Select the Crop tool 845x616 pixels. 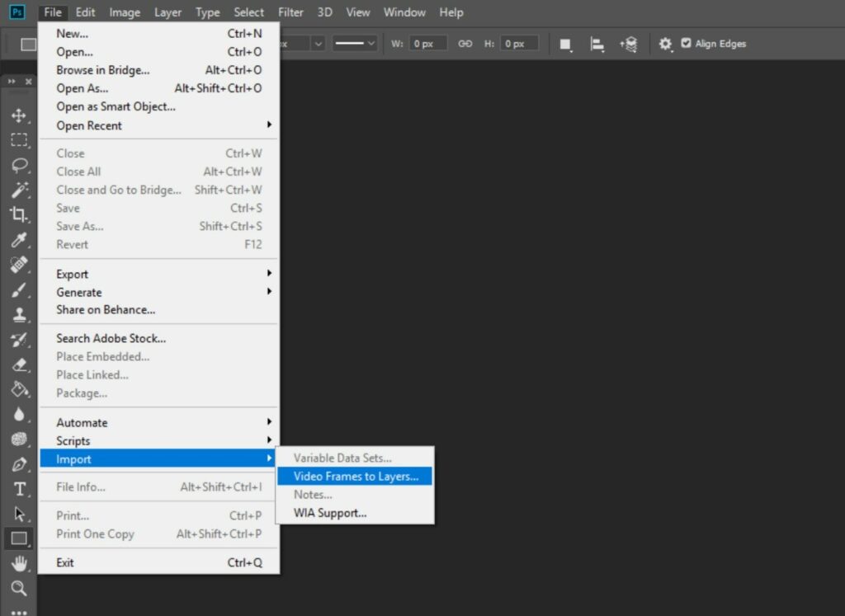pyautogui.click(x=19, y=214)
